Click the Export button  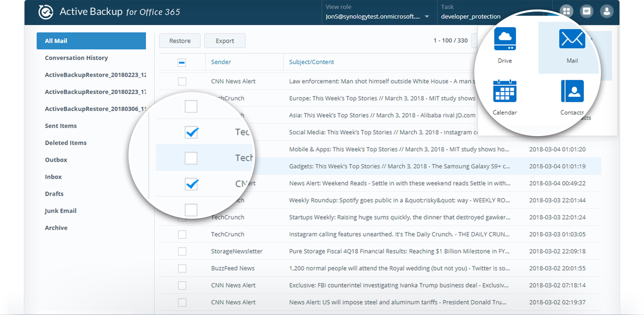(x=225, y=41)
